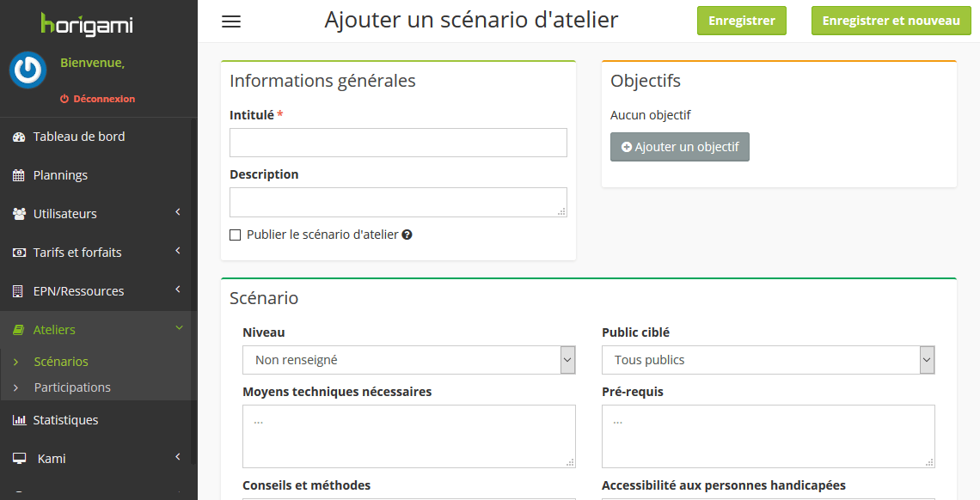980x500 pixels.
Task: Expand the Tarifs et forfaits menu
Action: pos(95,253)
